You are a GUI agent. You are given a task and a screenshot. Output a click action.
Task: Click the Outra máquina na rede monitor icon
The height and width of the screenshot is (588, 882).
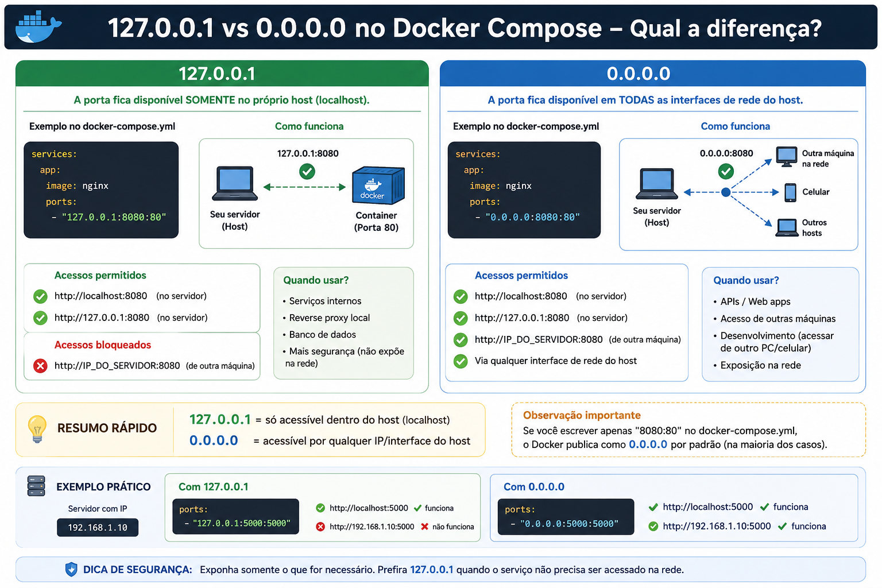click(x=787, y=156)
